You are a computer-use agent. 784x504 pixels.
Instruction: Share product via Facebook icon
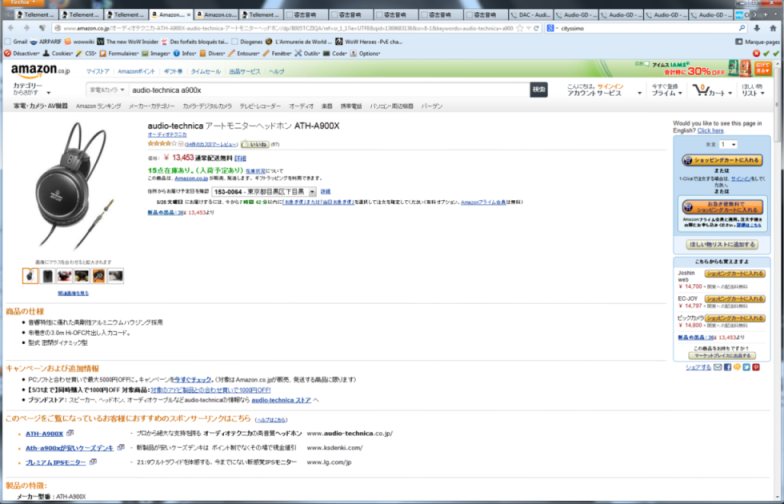[728, 367]
